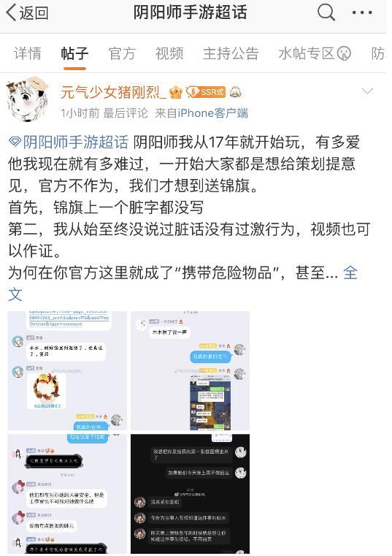
Task: Open the 阴阳师手游超话 topic link
Action: tap(75, 142)
